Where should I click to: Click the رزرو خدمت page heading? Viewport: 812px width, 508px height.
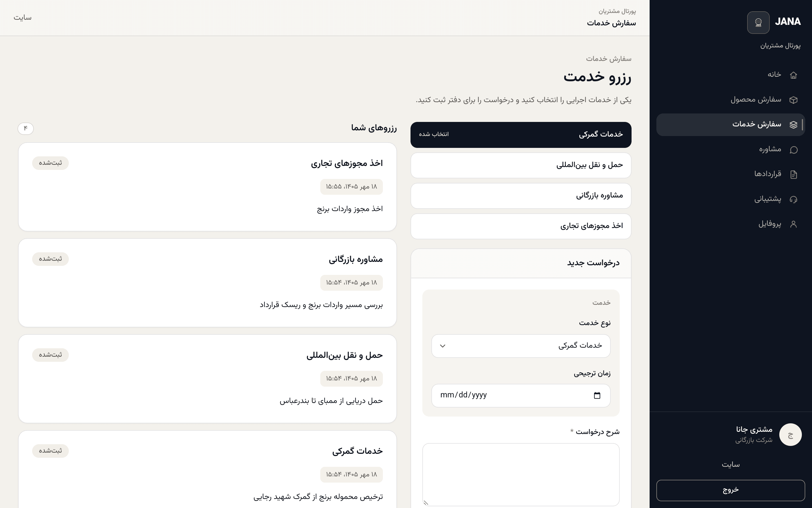[x=597, y=77]
